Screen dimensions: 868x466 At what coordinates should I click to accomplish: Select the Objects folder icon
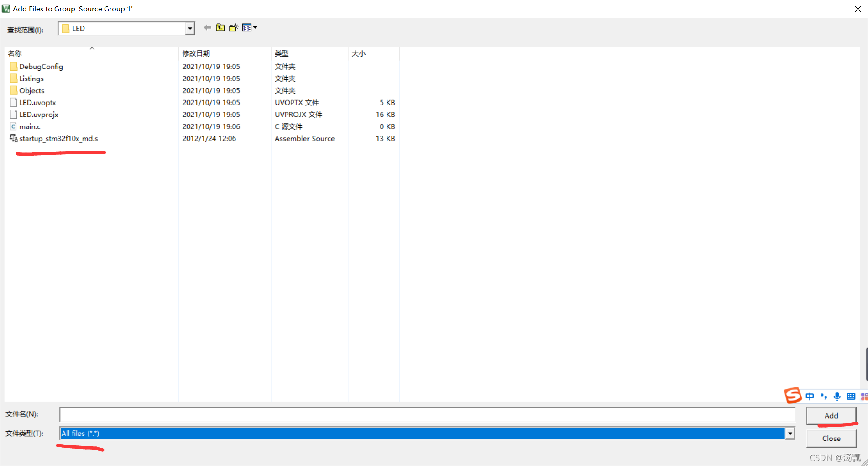(14, 90)
